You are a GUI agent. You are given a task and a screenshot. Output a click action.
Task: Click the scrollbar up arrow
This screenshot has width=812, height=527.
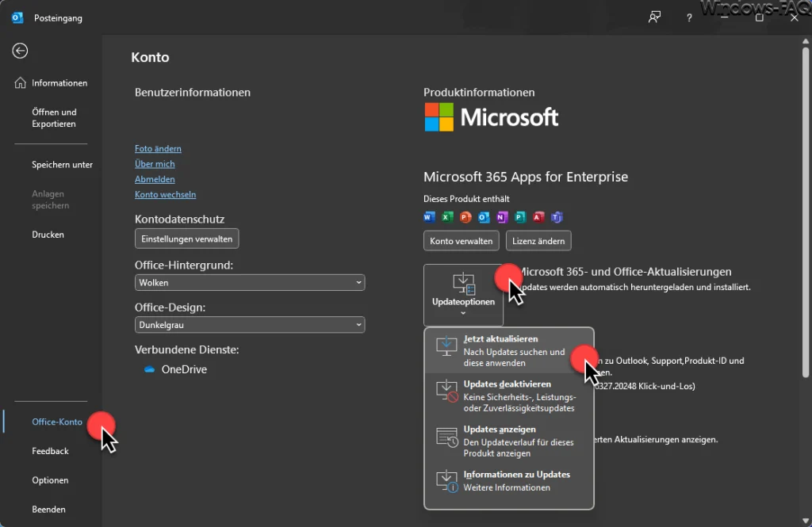(806, 41)
